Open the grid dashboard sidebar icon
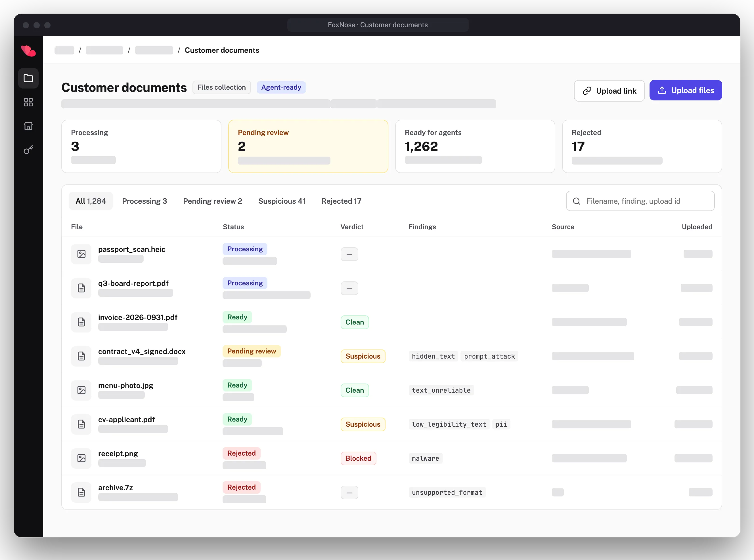The height and width of the screenshot is (560, 754). pyautogui.click(x=28, y=102)
